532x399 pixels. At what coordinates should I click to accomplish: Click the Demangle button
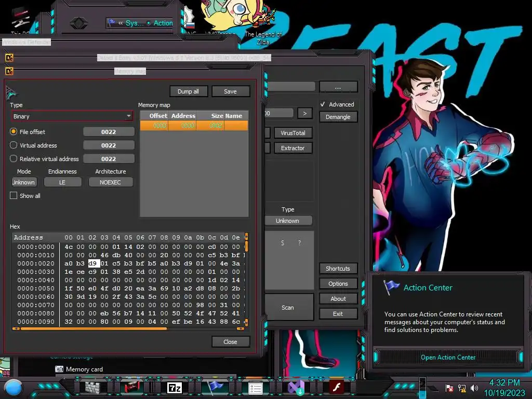pos(338,117)
